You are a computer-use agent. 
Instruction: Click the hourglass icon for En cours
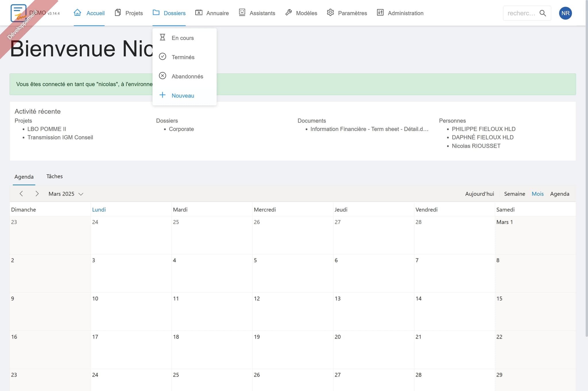(x=163, y=37)
